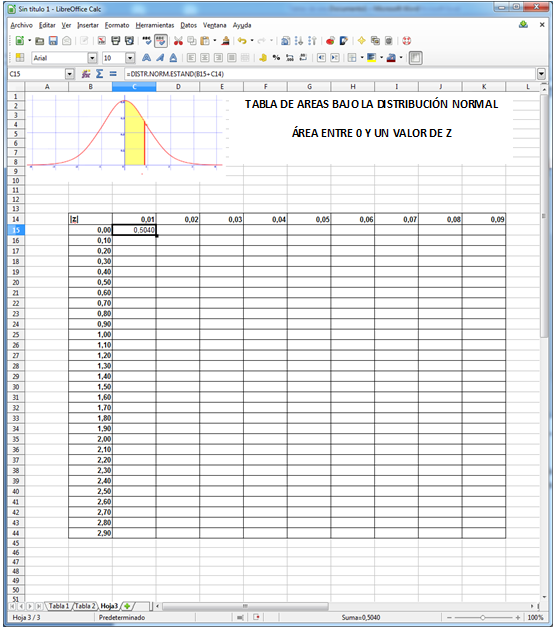Toggle center horizontal alignment
The height and width of the screenshot is (631, 557).
205,58
